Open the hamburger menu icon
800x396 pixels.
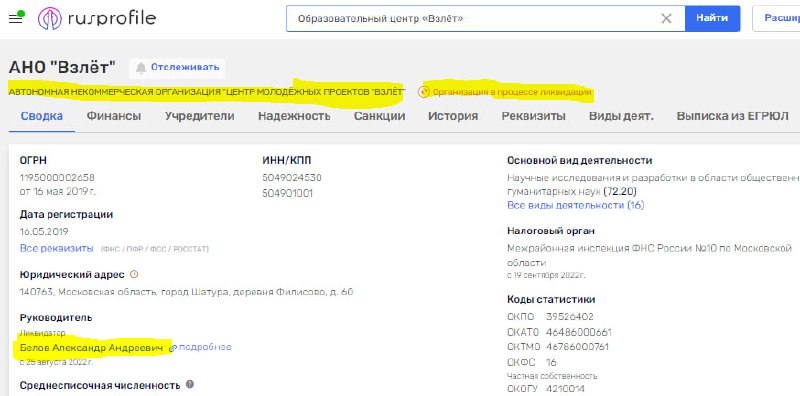pos(16,19)
